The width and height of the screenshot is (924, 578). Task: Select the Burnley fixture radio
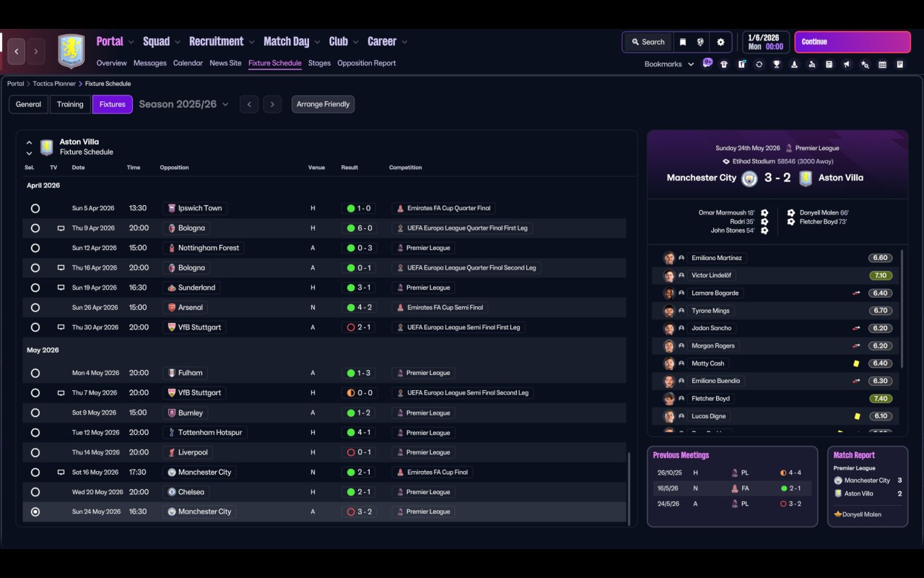(35, 413)
